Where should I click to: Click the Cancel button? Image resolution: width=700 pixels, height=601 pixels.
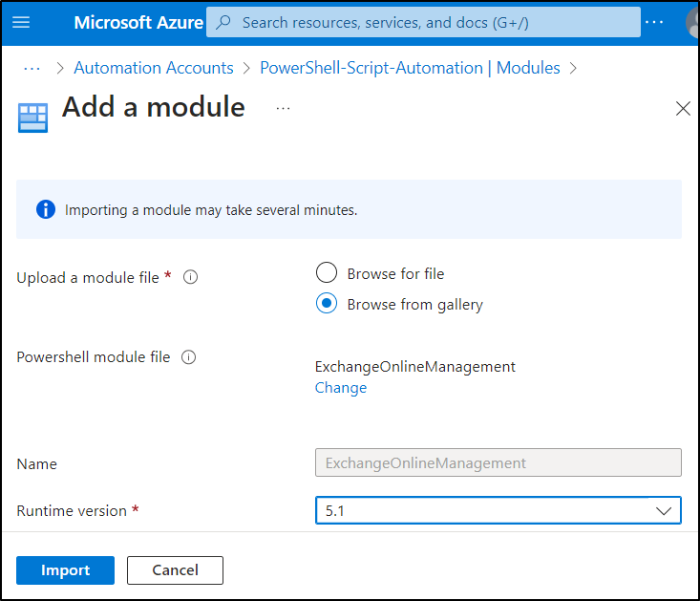pos(175,570)
